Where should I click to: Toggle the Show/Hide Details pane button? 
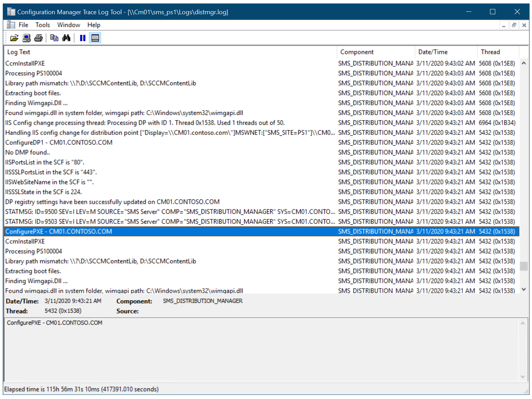tap(95, 38)
